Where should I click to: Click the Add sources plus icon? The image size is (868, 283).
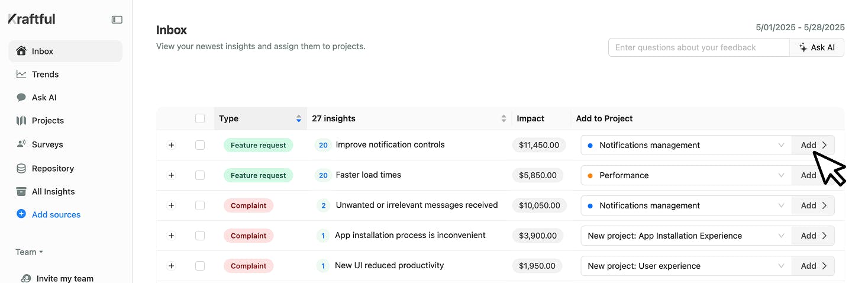click(21, 214)
